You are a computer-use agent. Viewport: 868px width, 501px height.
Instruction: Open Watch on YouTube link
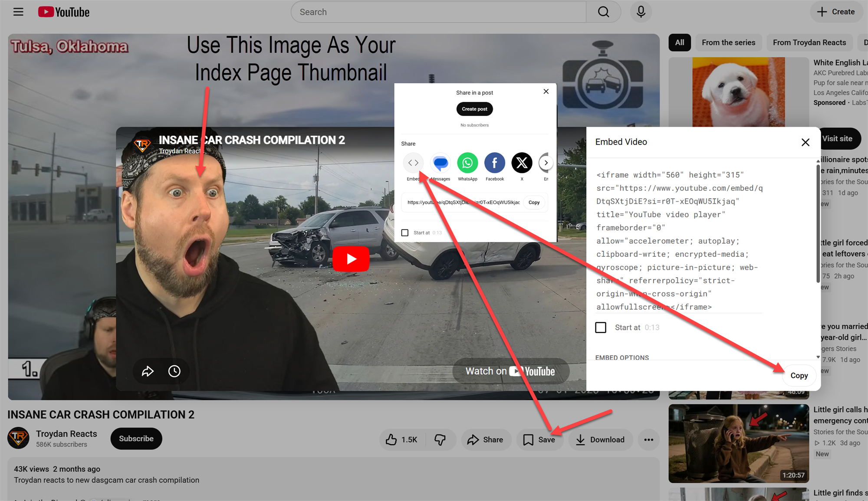click(510, 371)
